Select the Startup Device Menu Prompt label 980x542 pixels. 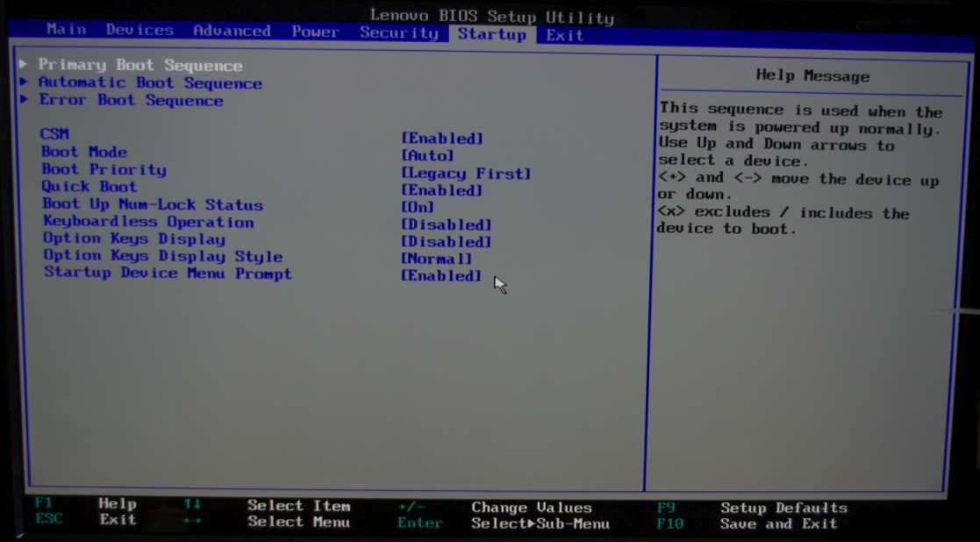tap(168, 273)
